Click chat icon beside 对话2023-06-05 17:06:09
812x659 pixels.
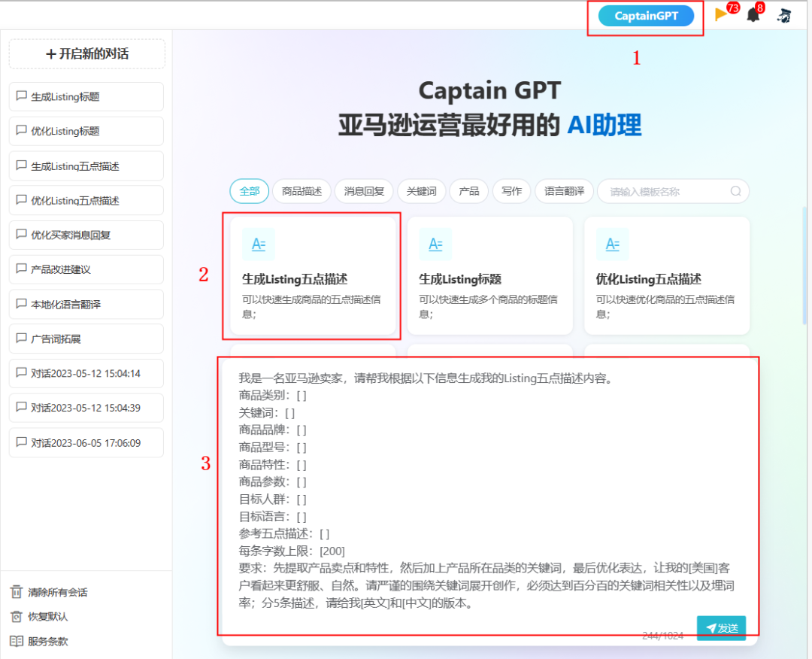[x=21, y=442]
